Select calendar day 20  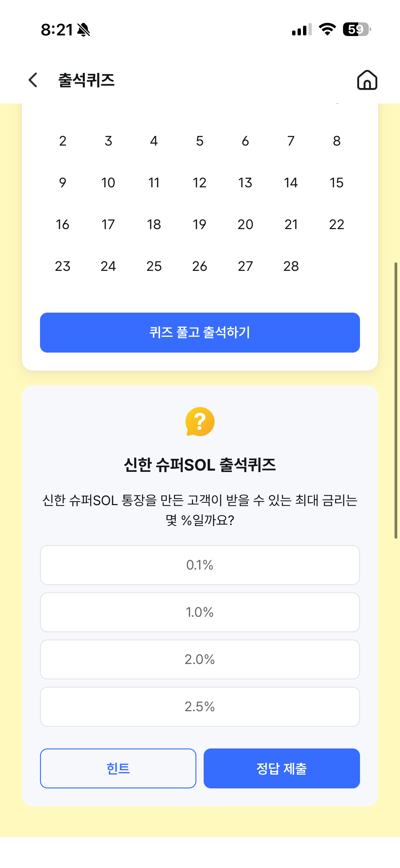tap(245, 224)
